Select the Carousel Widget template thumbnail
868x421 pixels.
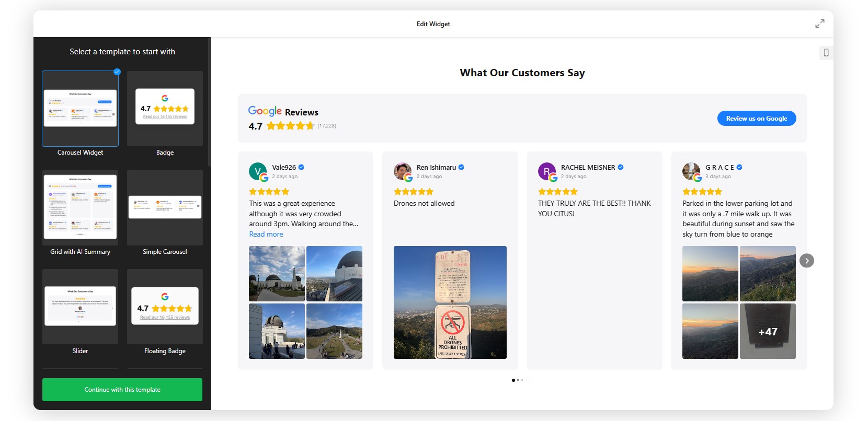[x=80, y=109]
